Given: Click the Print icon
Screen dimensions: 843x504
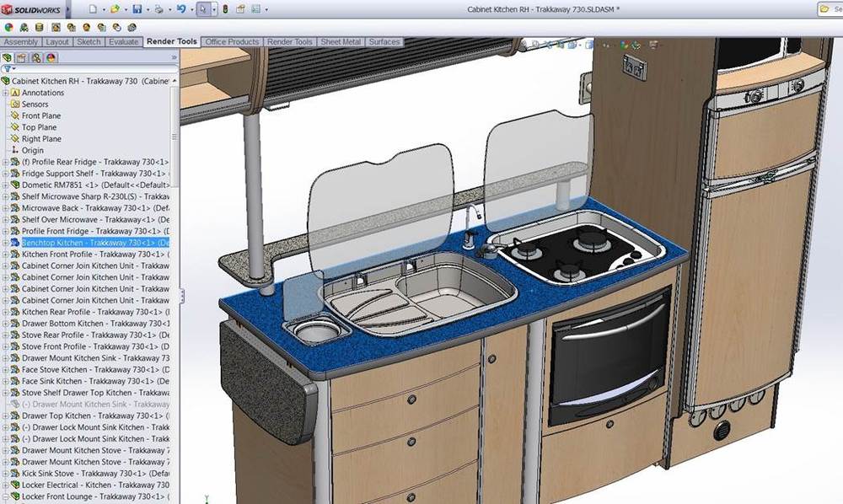Looking at the screenshot, I should tap(158, 9).
